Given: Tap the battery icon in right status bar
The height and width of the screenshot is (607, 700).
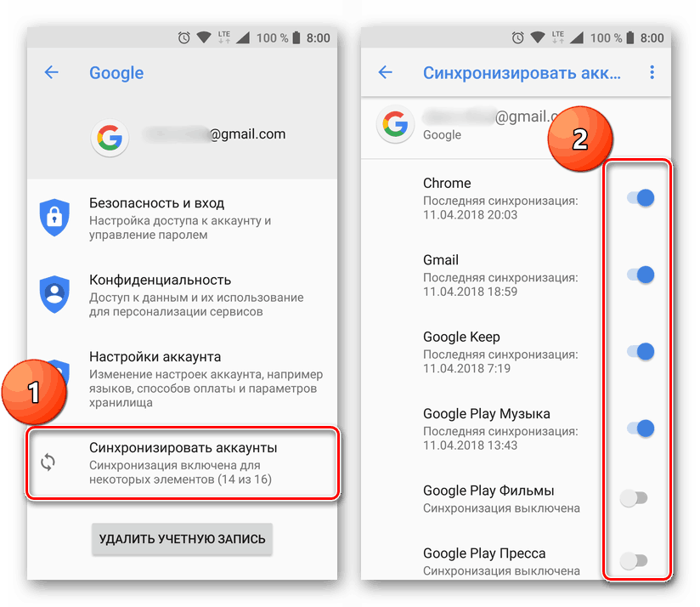Looking at the screenshot, I should [x=629, y=38].
